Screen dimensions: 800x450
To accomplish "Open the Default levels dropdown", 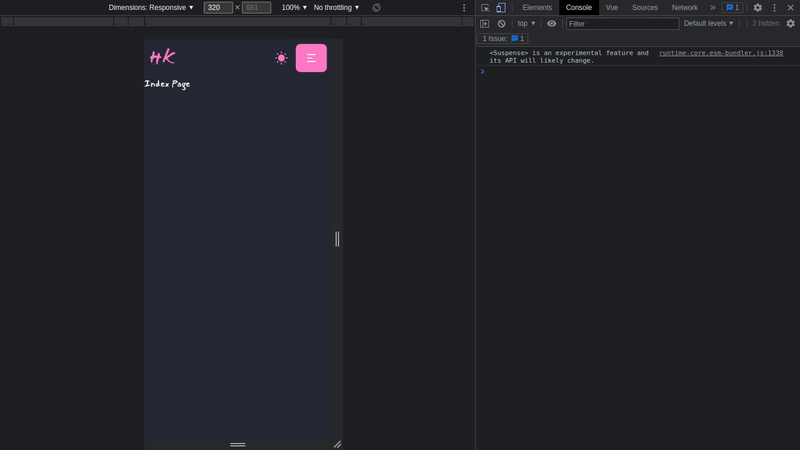I will [708, 23].
